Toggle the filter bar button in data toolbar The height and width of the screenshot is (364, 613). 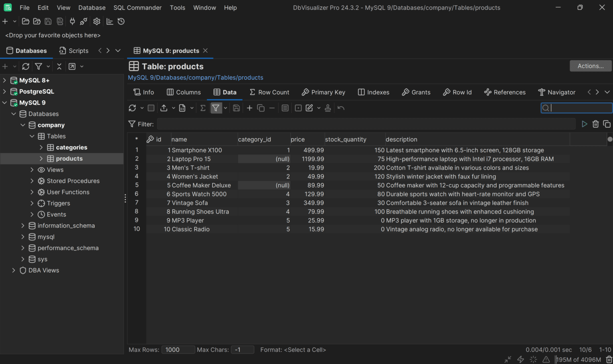click(x=216, y=108)
